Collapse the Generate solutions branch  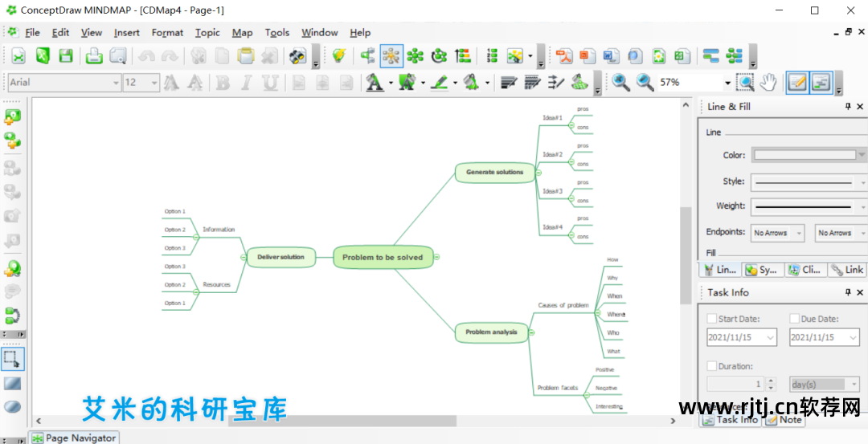point(538,173)
